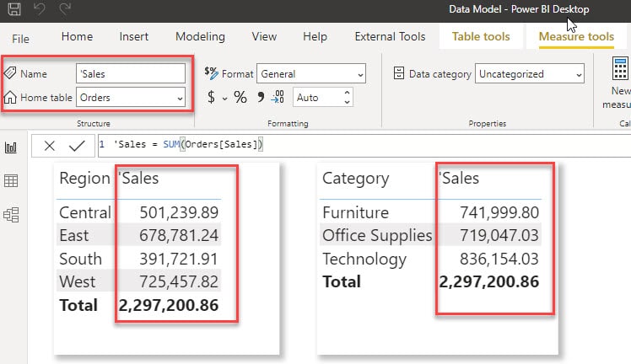Click the Format paintbrush icon

211,73
